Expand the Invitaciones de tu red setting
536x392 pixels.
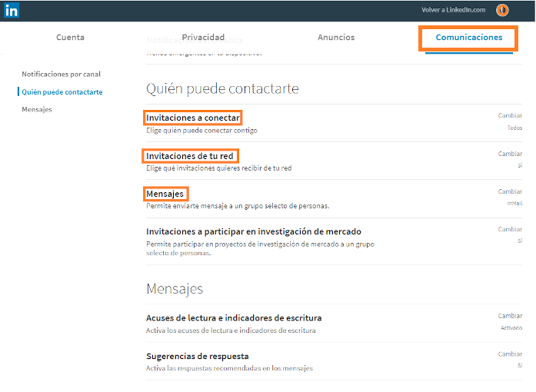pos(190,156)
